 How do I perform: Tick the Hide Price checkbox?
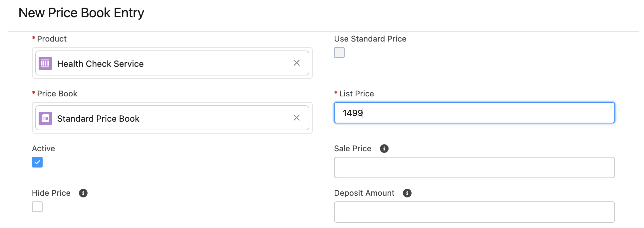pyautogui.click(x=37, y=207)
